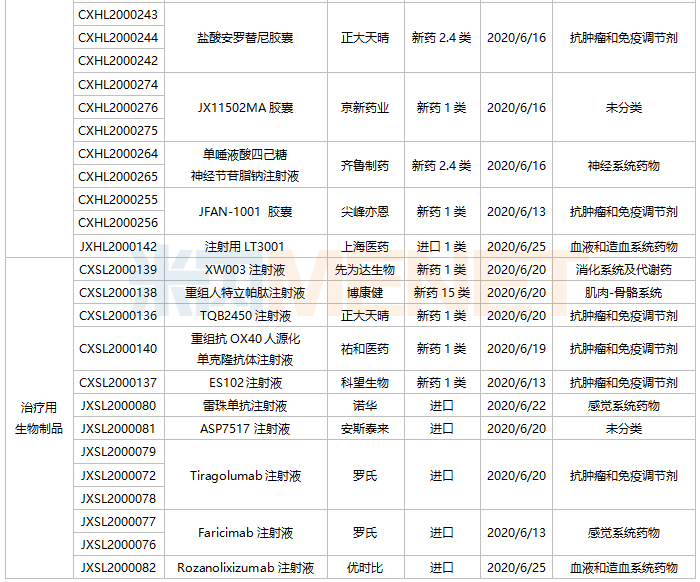Click the 肌肉-骨骼系统 category cell

coord(623,293)
